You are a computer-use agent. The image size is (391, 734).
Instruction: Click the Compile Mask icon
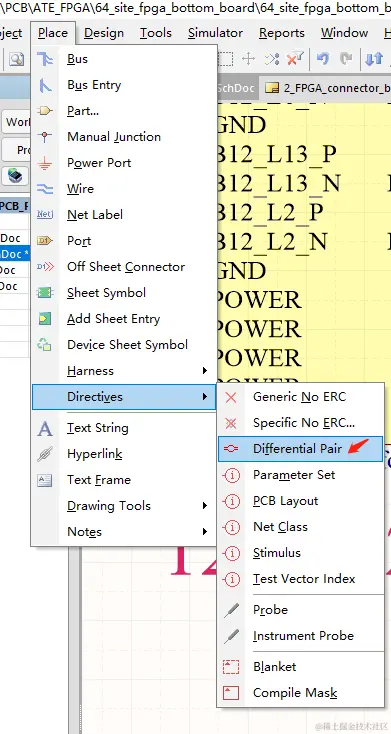[231, 693]
